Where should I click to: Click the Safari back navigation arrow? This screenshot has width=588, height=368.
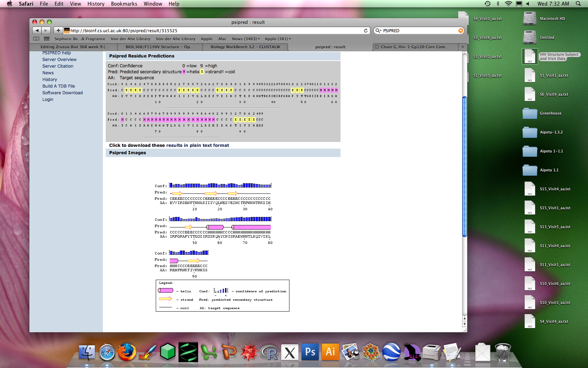(x=37, y=30)
